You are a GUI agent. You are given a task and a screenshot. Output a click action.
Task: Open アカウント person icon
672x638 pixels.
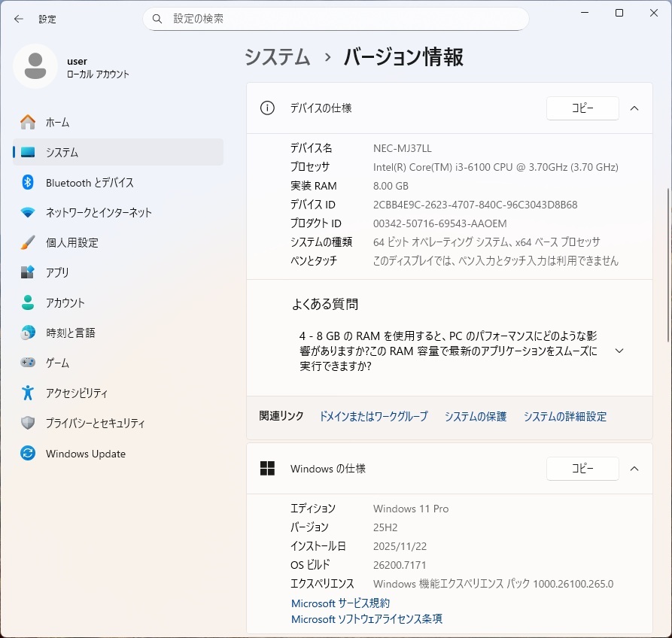pyautogui.click(x=28, y=302)
